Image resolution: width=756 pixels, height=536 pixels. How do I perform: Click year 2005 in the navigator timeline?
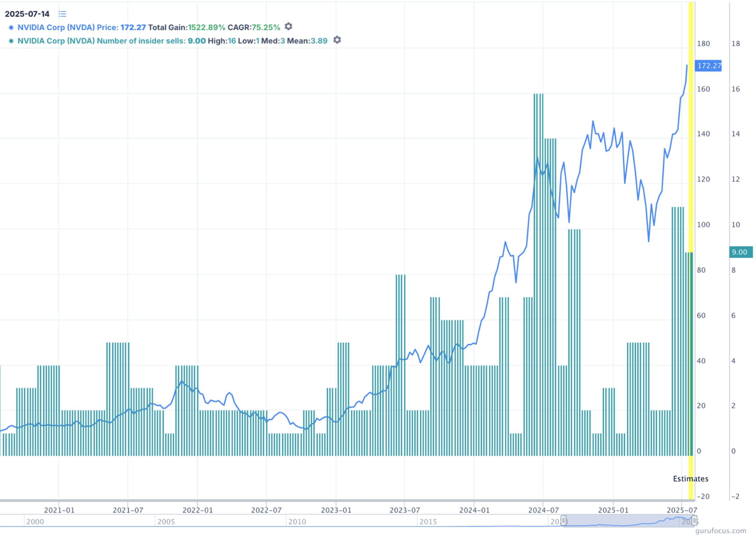166,522
